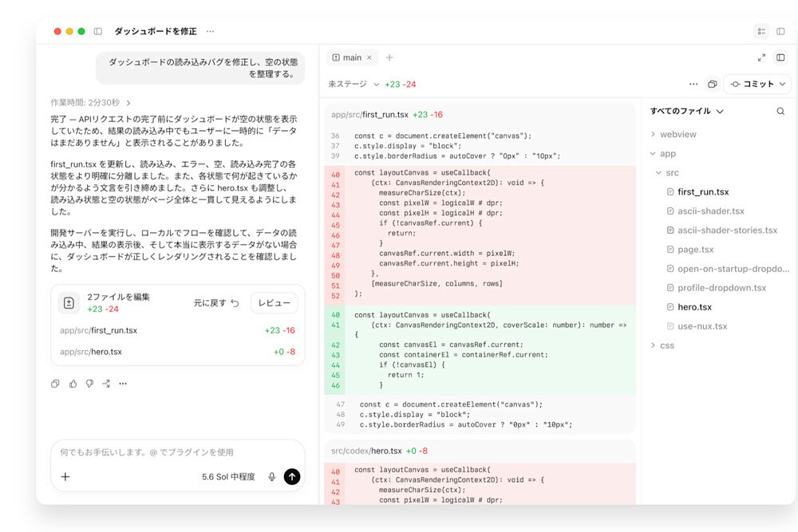Click the microphone icon in composer
The height and width of the screenshot is (532, 798).
coord(272,476)
